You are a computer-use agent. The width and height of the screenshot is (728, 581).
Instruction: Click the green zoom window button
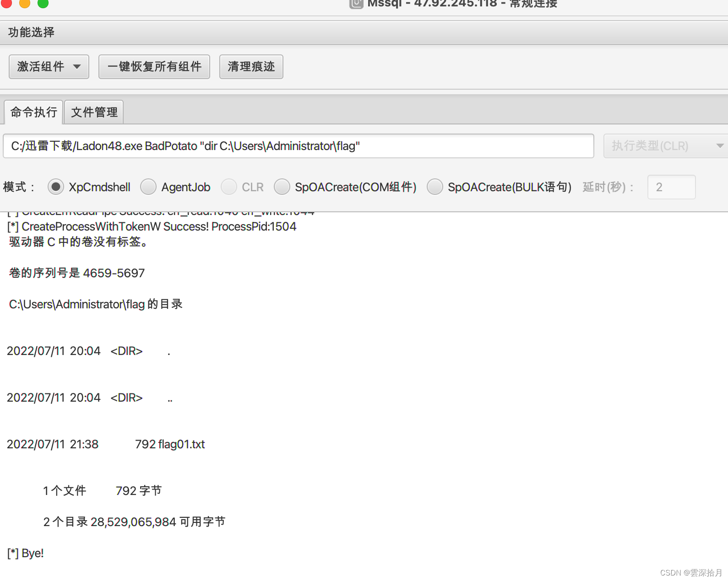click(43, 3)
